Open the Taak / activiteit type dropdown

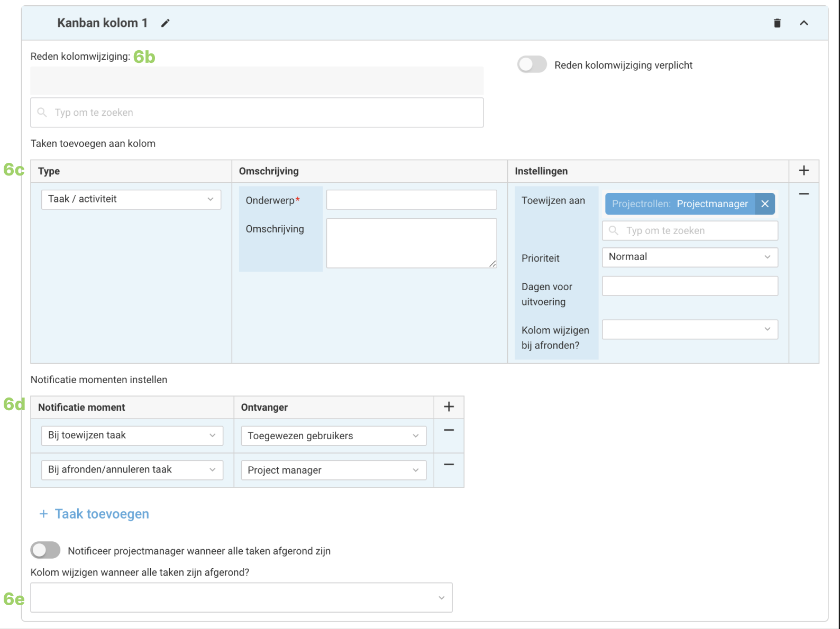click(x=131, y=199)
